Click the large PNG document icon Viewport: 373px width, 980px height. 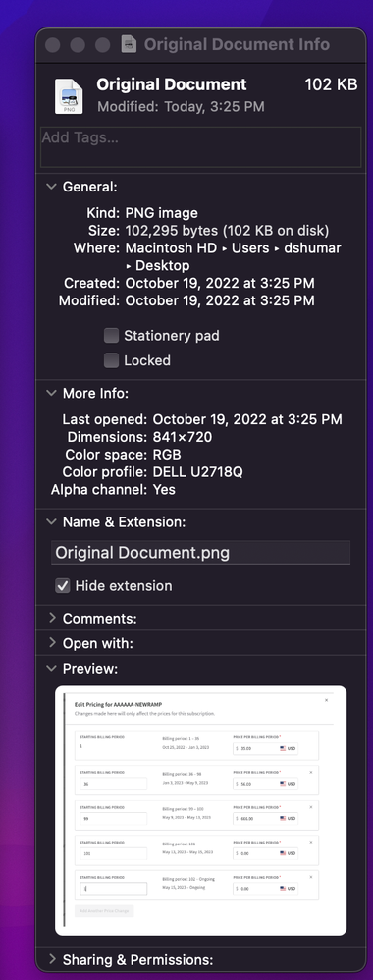[68, 95]
